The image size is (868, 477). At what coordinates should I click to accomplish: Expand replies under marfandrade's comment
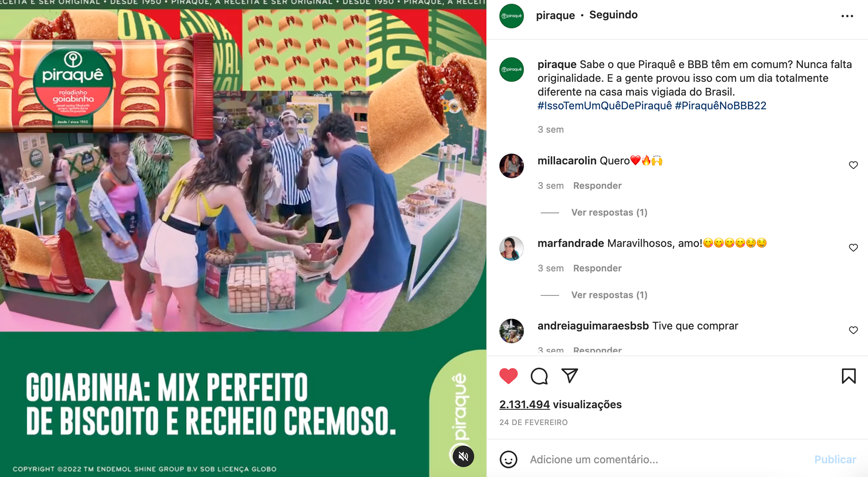pos(609,295)
